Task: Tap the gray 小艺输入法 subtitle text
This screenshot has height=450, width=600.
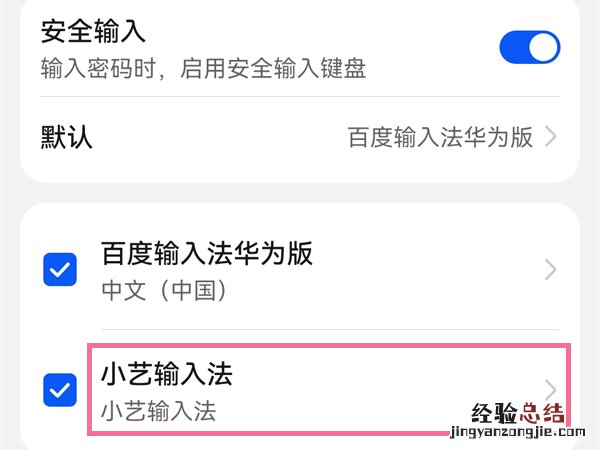Action: point(159,411)
